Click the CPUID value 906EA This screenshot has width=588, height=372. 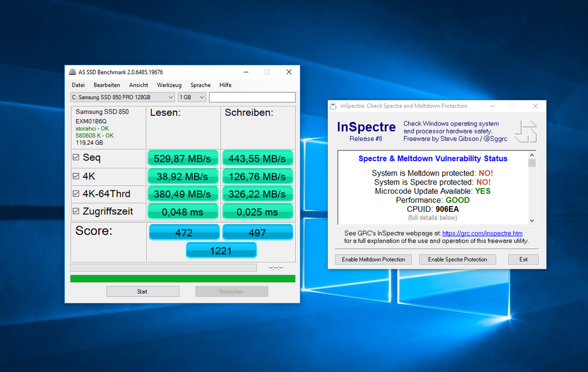pos(447,209)
